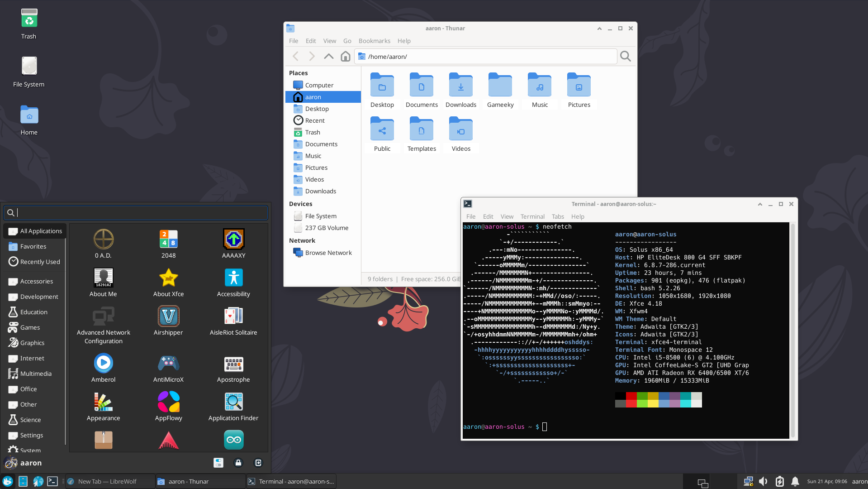Open Terminal menu in terminal window
Viewport: 868px width, 489px height.
coord(532,216)
